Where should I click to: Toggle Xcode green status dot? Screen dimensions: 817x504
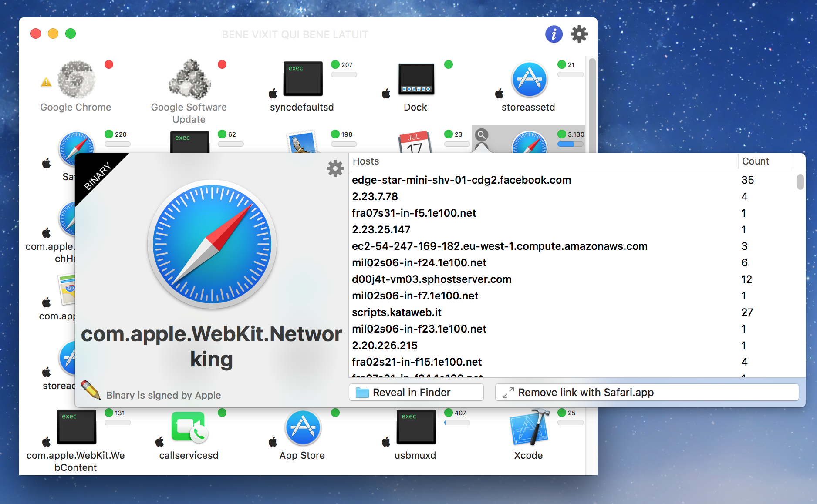coord(562,413)
